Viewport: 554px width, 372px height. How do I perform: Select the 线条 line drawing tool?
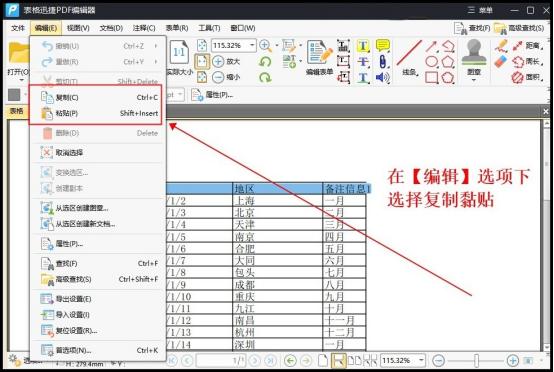pos(409,58)
